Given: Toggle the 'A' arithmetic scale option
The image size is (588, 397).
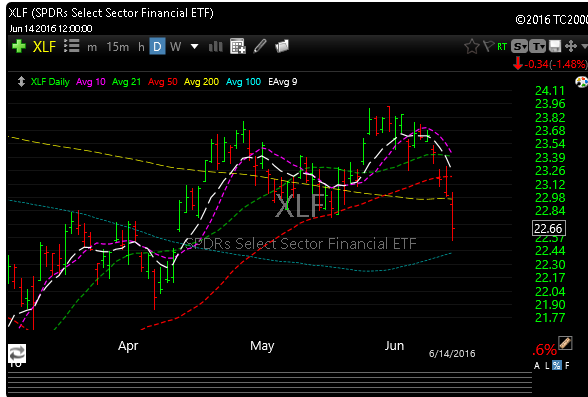Looking at the screenshot, I should tap(537, 366).
